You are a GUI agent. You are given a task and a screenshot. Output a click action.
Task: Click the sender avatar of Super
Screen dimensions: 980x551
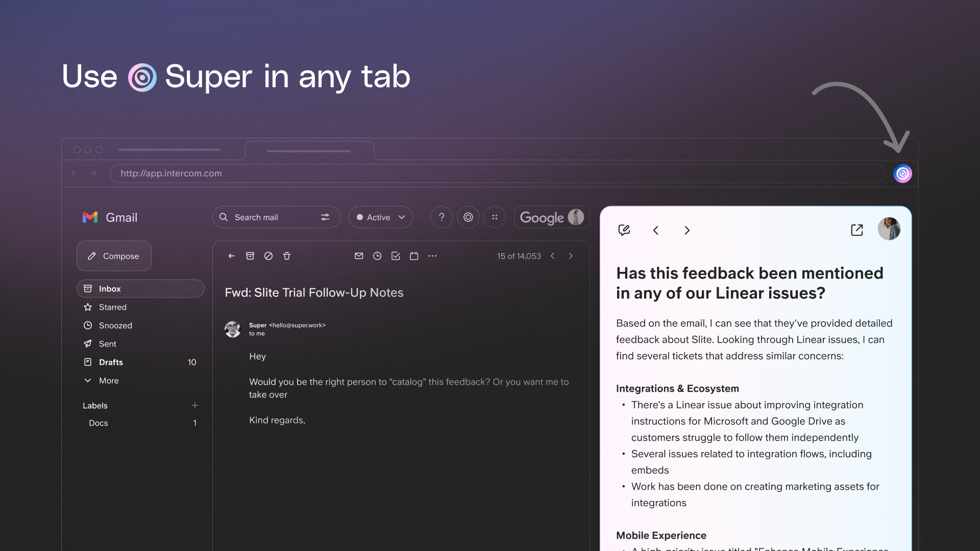point(233,329)
